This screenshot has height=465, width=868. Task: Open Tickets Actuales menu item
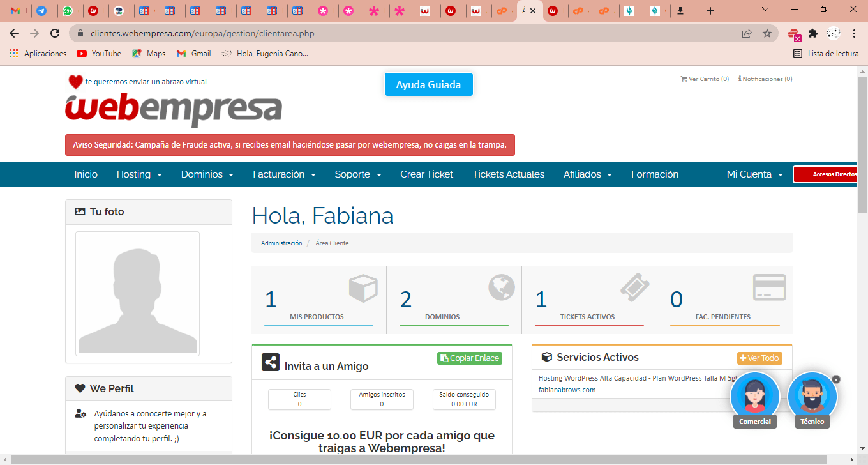click(x=509, y=174)
